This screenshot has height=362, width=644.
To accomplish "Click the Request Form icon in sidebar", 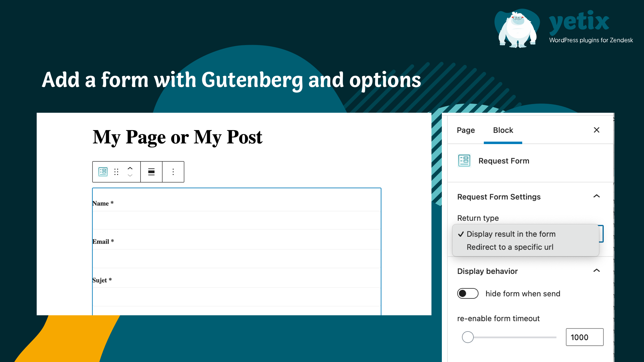I will coord(464,161).
